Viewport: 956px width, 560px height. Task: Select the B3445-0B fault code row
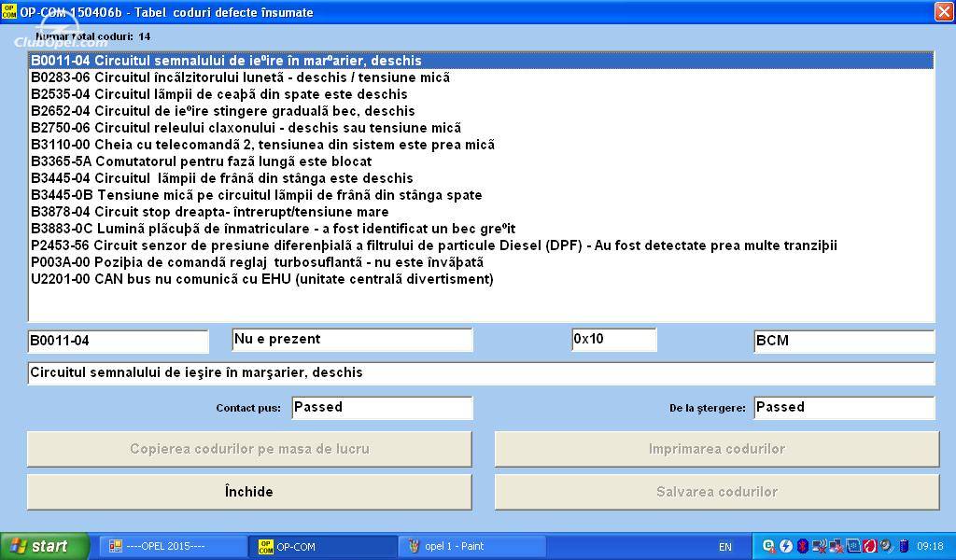(481, 195)
